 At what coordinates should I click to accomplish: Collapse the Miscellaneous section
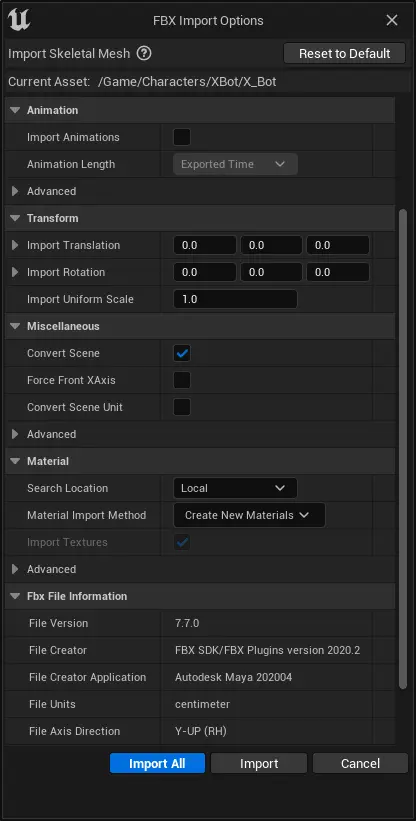click(15, 326)
